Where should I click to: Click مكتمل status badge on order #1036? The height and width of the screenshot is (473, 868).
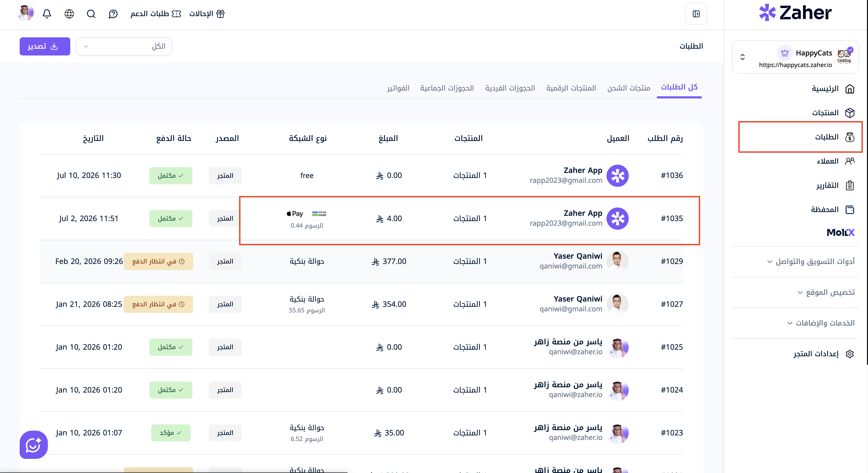click(171, 176)
